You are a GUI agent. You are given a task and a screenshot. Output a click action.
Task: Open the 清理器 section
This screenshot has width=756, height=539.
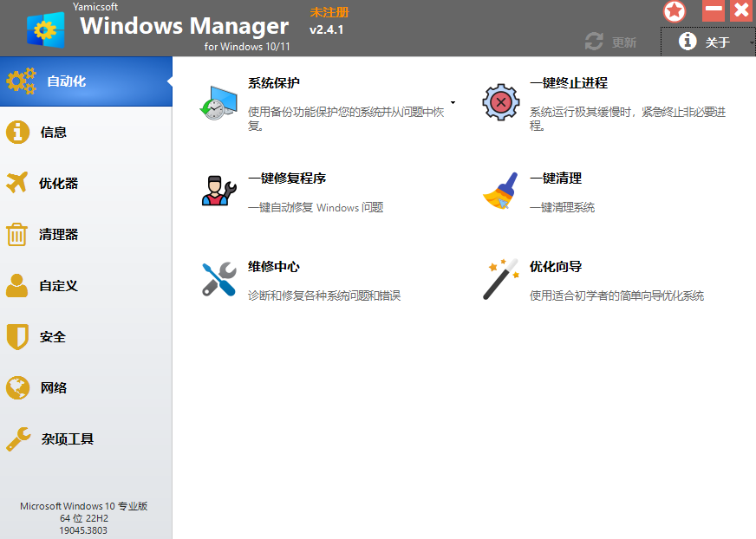pyautogui.click(x=87, y=234)
